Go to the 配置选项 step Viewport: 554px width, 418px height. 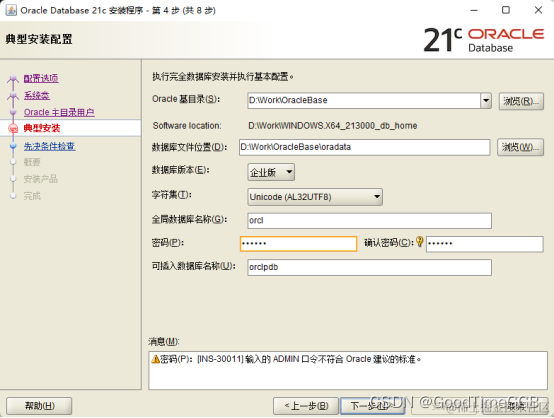(x=41, y=78)
